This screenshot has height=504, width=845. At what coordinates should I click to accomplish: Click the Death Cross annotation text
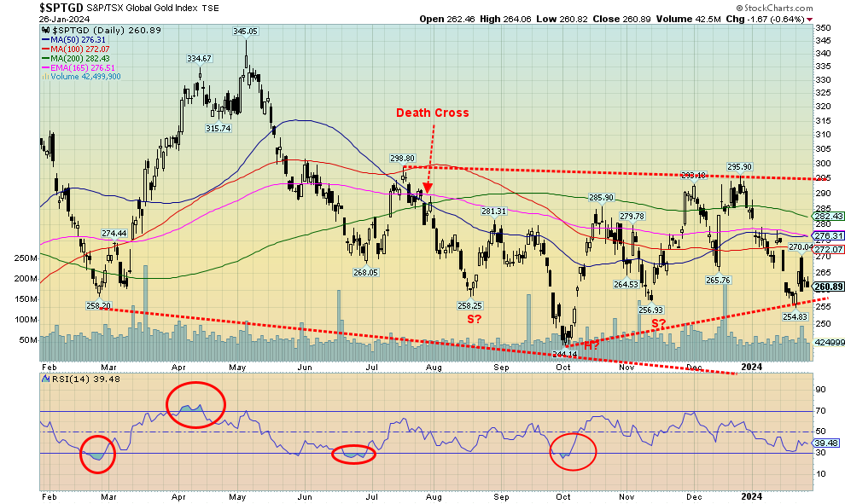[431, 113]
